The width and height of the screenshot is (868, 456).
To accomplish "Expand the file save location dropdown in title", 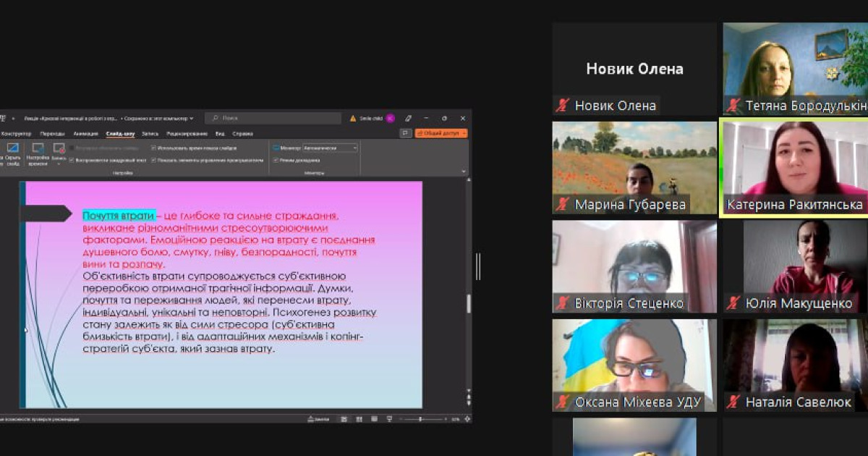I will pyautogui.click(x=192, y=118).
